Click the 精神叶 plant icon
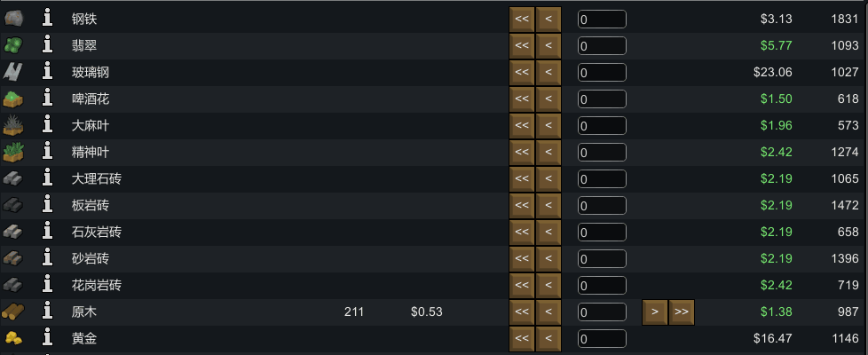Screen dimensions: 868x355 [13, 152]
